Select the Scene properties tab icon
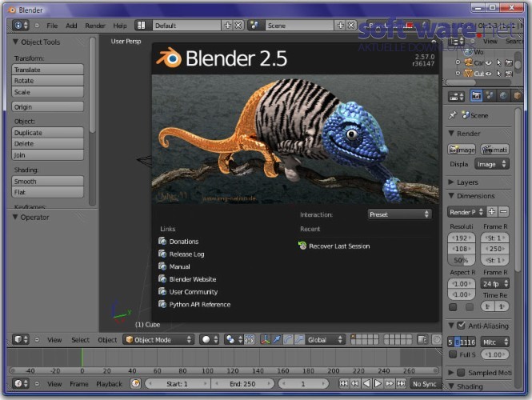The height and width of the screenshot is (400, 532). click(x=490, y=96)
